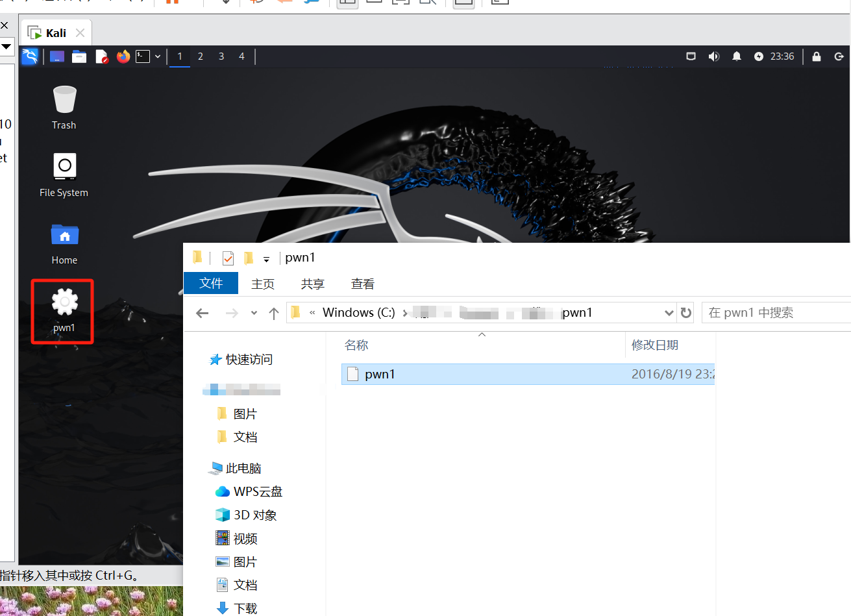Screen dimensions: 851x616
Task: Open 文档 under 此电脑
Action: click(237, 585)
